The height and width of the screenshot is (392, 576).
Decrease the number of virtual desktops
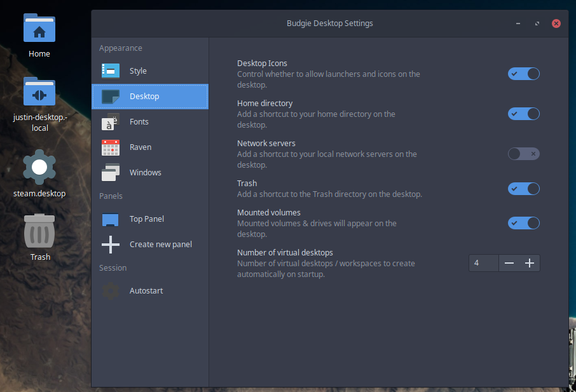tap(509, 263)
